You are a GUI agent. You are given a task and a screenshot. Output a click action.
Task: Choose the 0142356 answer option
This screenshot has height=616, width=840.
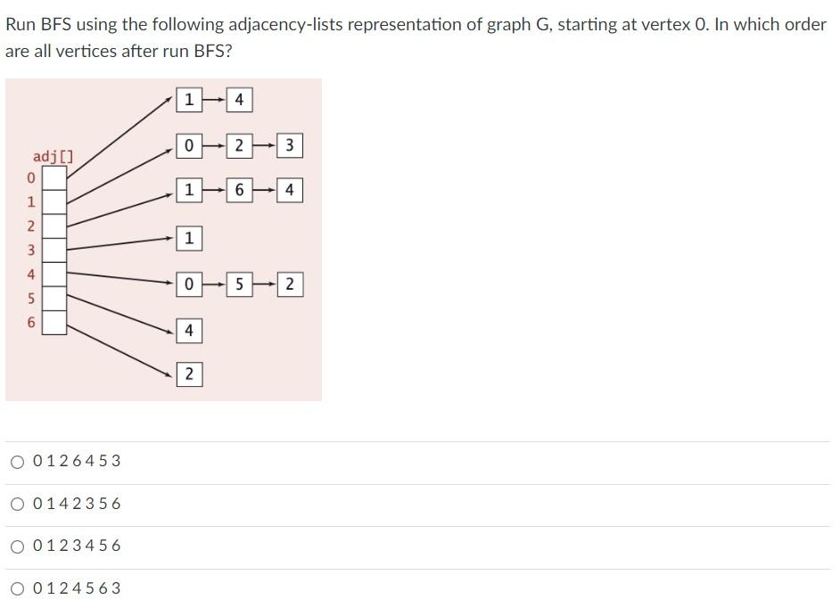[x=18, y=505]
